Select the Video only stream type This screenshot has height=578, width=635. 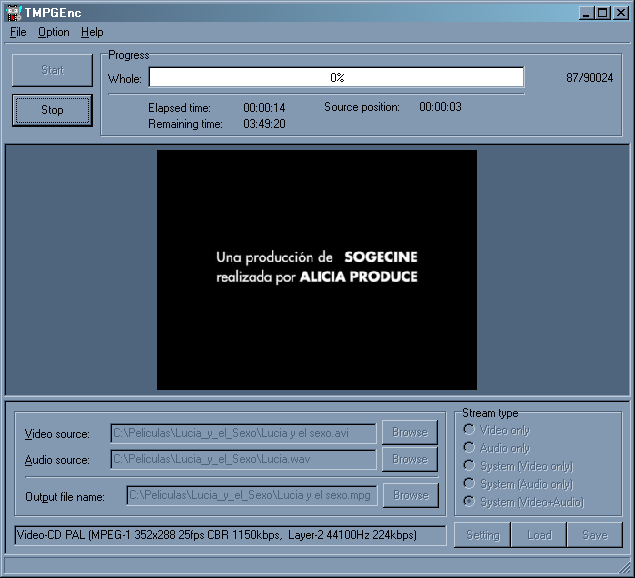[469, 430]
